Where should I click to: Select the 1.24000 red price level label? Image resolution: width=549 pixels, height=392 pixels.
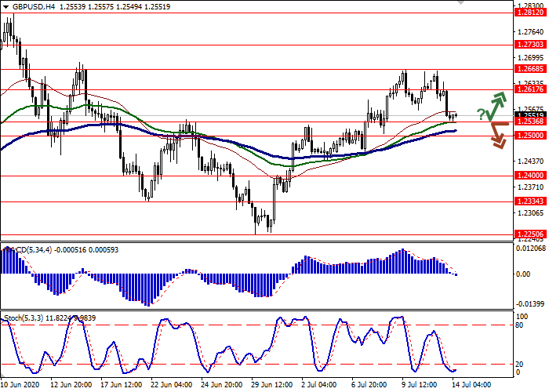(x=530, y=176)
